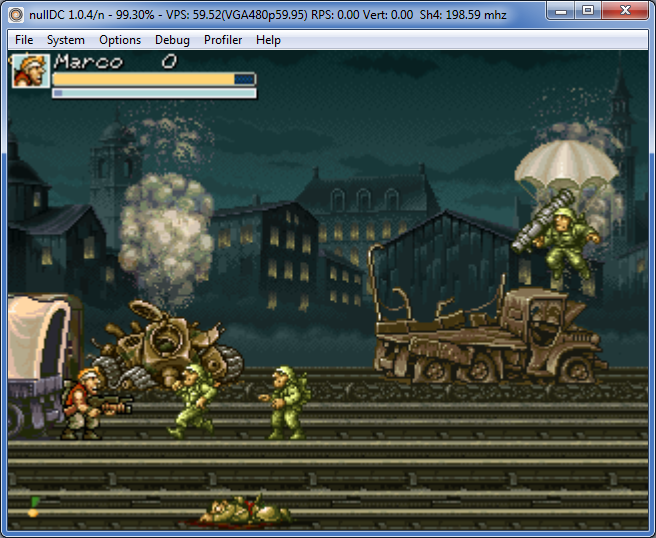Click the orange health bar
The height and width of the screenshot is (538, 656).
[154, 79]
